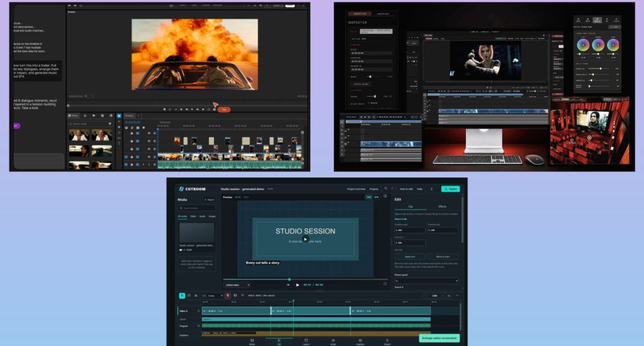Click the Timeline start input field
The height and width of the screenshot is (346, 644).
click(x=410, y=230)
